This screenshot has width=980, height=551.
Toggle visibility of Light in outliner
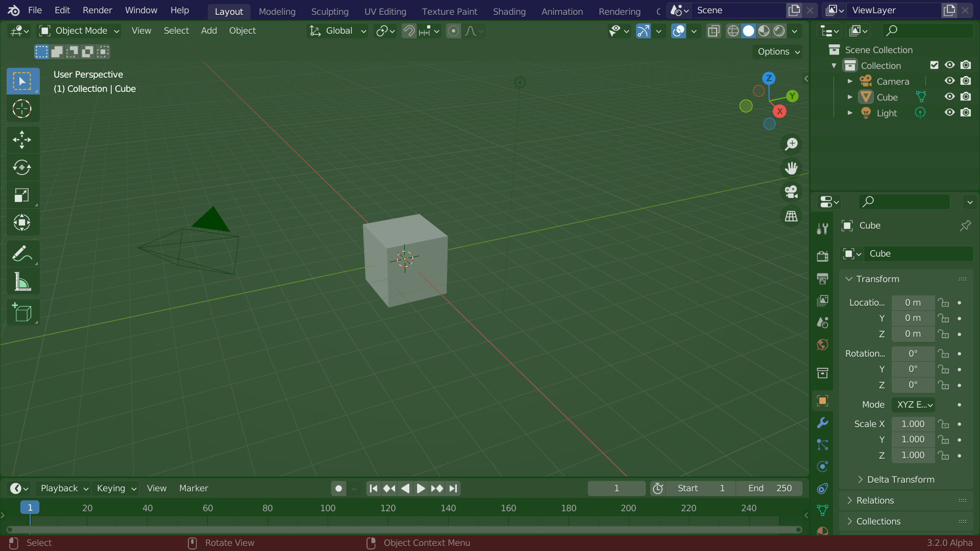click(950, 112)
